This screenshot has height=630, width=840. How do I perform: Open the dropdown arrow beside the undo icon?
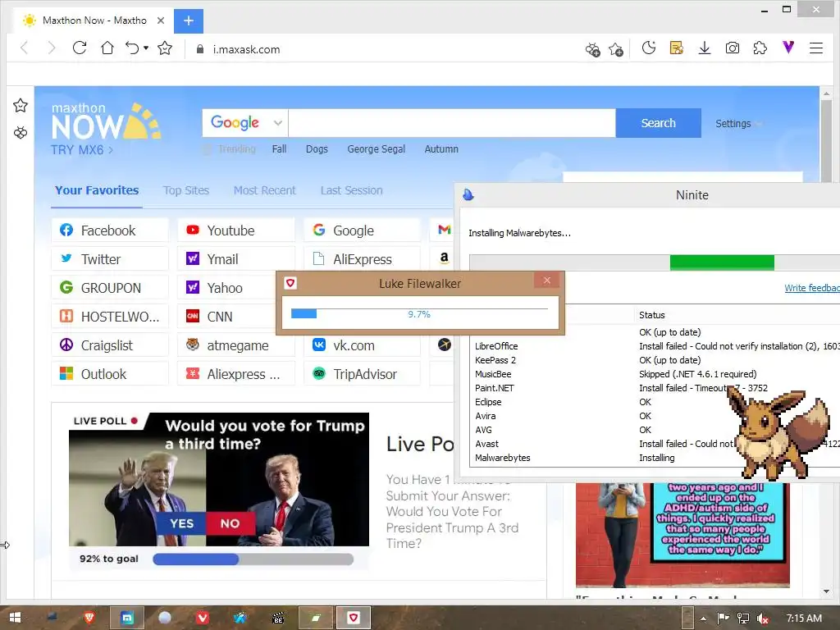[146, 48]
